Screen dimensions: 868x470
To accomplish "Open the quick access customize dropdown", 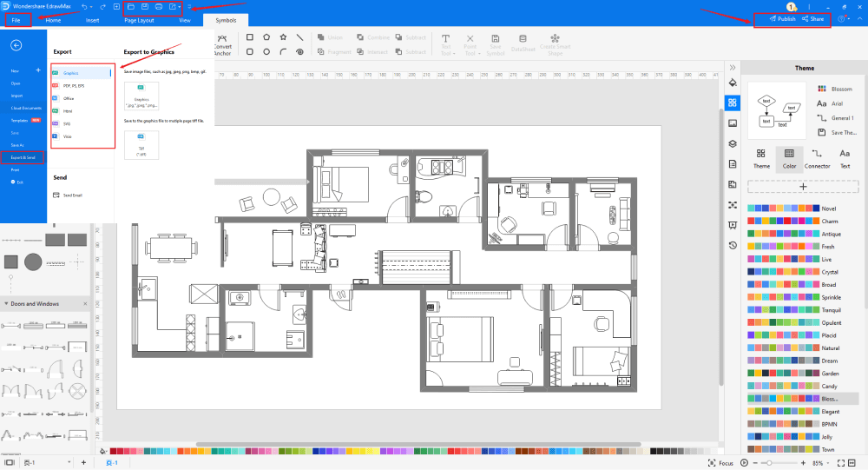I will (x=189, y=7).
